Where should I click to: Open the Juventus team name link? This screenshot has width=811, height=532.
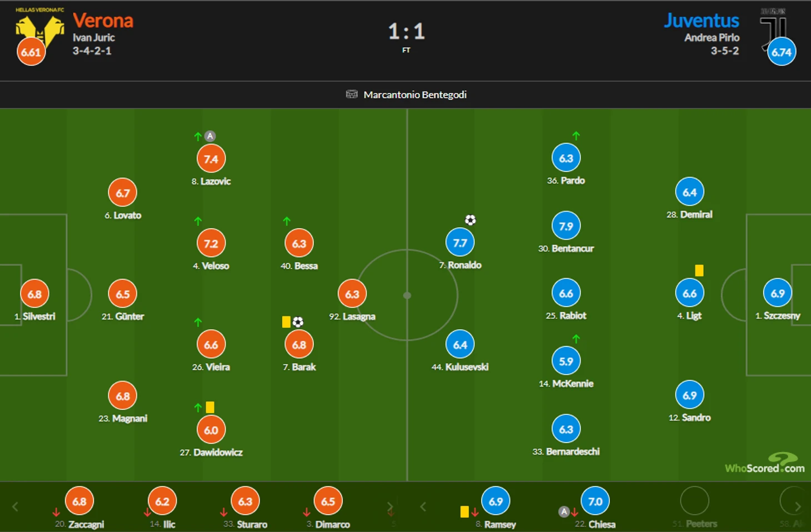pos(702,21)
